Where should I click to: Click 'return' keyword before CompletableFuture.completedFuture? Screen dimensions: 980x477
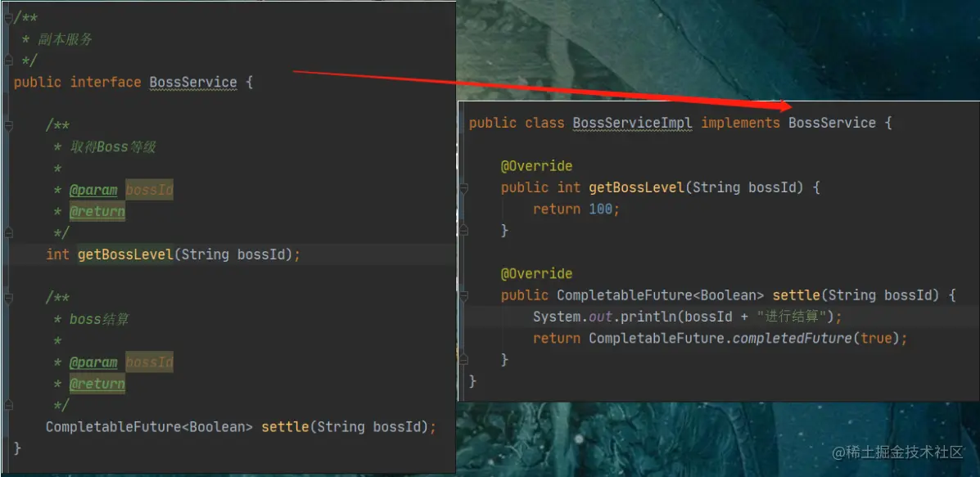click(x=556, y=339)
